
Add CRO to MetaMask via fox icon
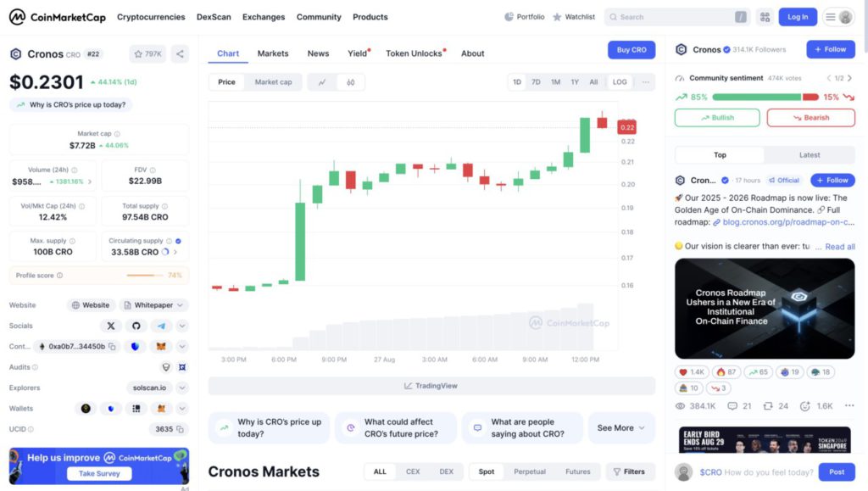[161, 346]
